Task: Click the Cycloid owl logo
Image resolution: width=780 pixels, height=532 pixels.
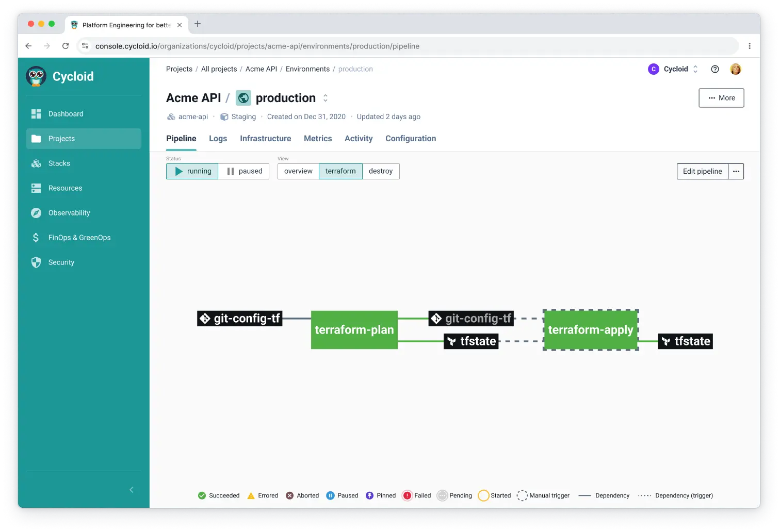Action: point(36,76)
